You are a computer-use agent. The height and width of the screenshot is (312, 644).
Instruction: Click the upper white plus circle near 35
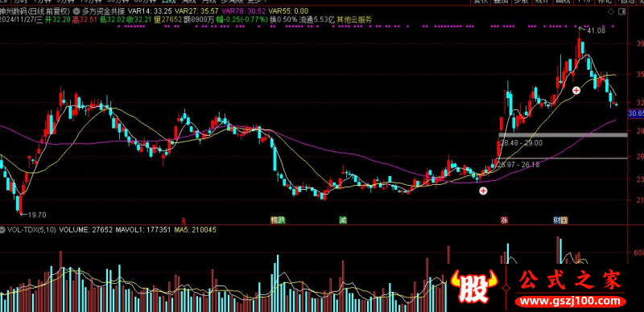pyautogui.click(x=576, y=90)
